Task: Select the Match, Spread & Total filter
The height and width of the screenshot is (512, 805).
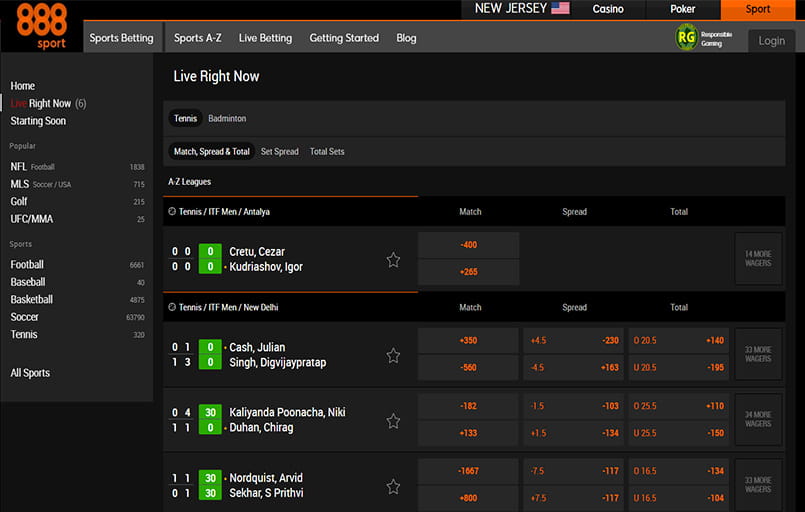Action: click(212, 151)
